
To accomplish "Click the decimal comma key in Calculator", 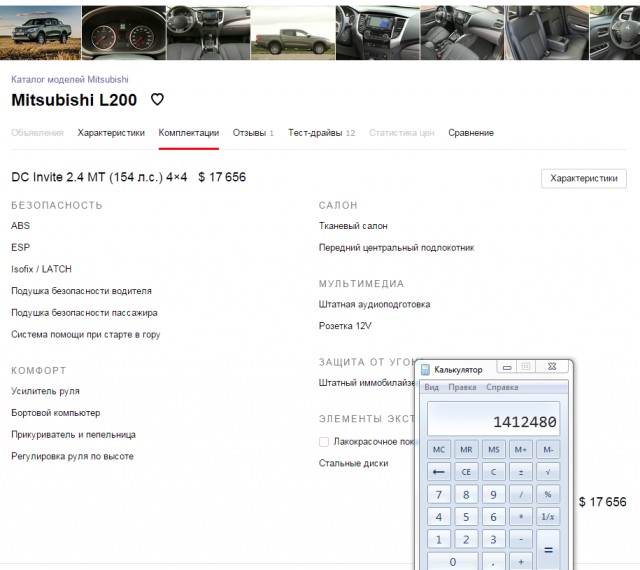I will pos(493,561).
